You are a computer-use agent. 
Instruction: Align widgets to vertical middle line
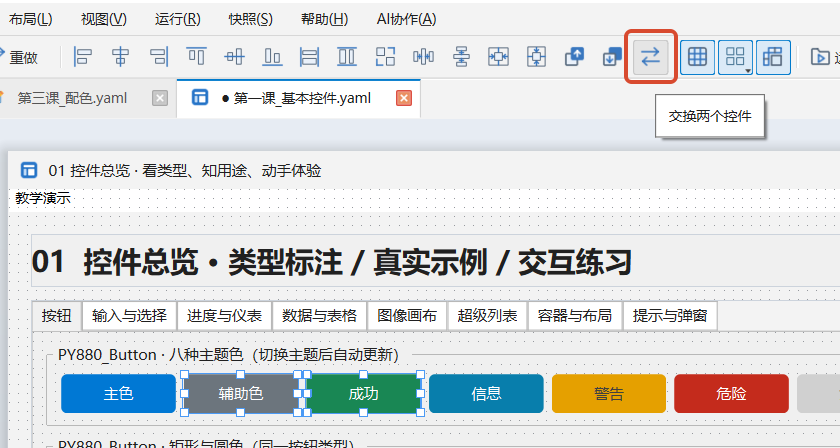[x=234, y=56]
